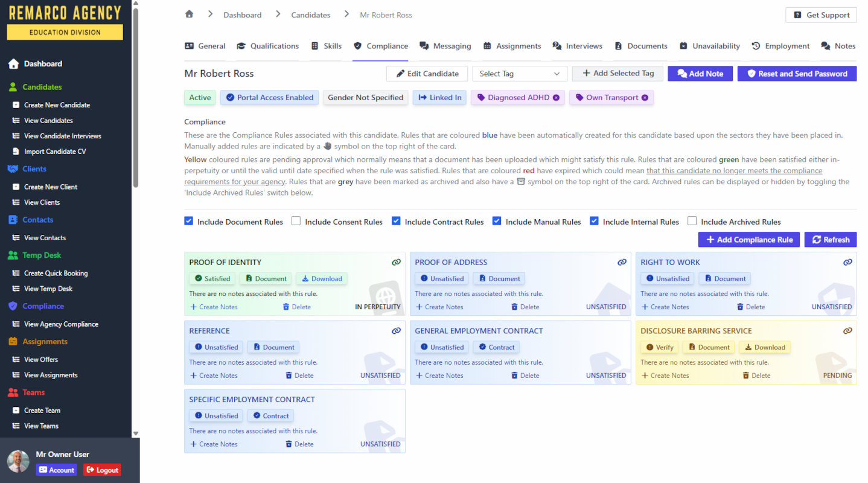Toggle Include Manual Rules checkbox

(497, 222)
